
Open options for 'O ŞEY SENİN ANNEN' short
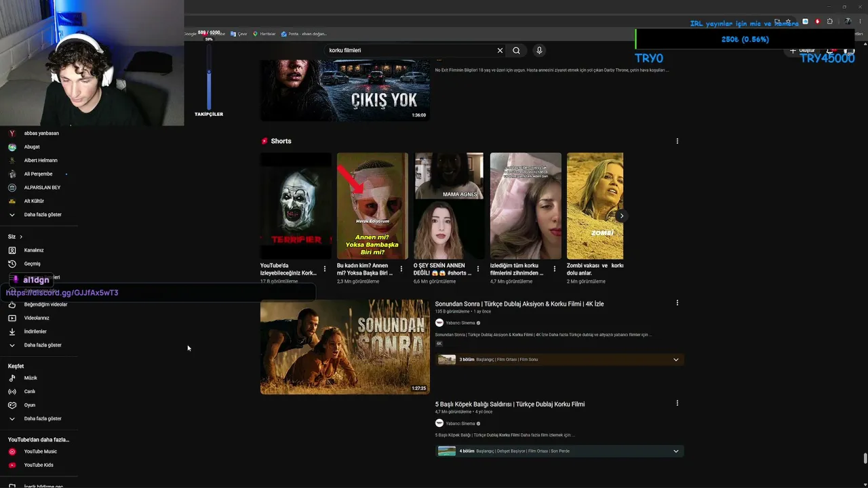(x=478, y=269)
